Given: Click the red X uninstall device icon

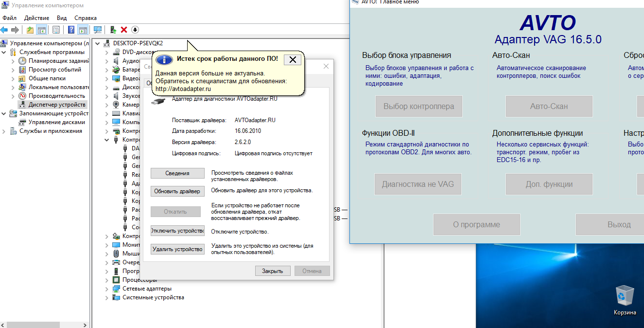Looking at the screenshot, I should (124, 30).
